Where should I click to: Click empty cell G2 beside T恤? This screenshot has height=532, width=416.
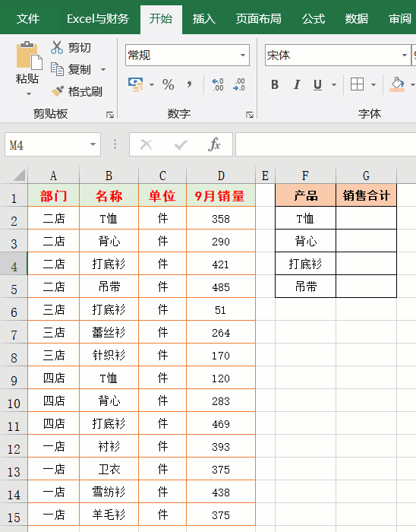tap(366, 218)
